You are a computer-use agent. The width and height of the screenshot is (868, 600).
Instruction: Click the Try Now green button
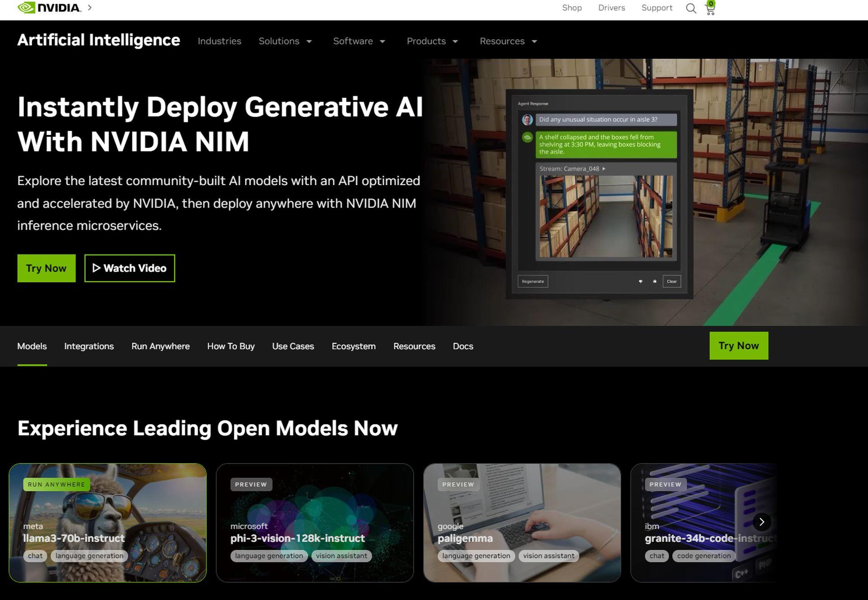[46, 268]
